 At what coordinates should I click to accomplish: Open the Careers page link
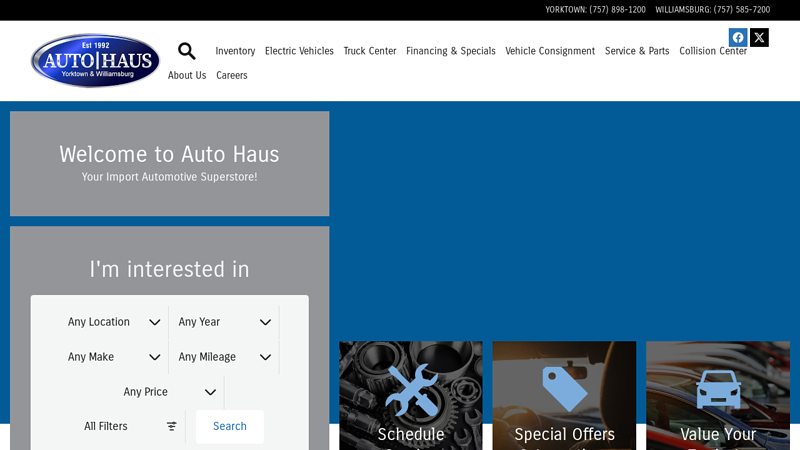coord(232,76)
